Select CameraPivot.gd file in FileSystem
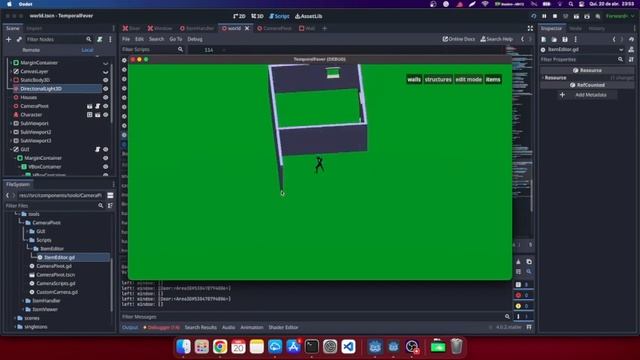 pos(53,266)
